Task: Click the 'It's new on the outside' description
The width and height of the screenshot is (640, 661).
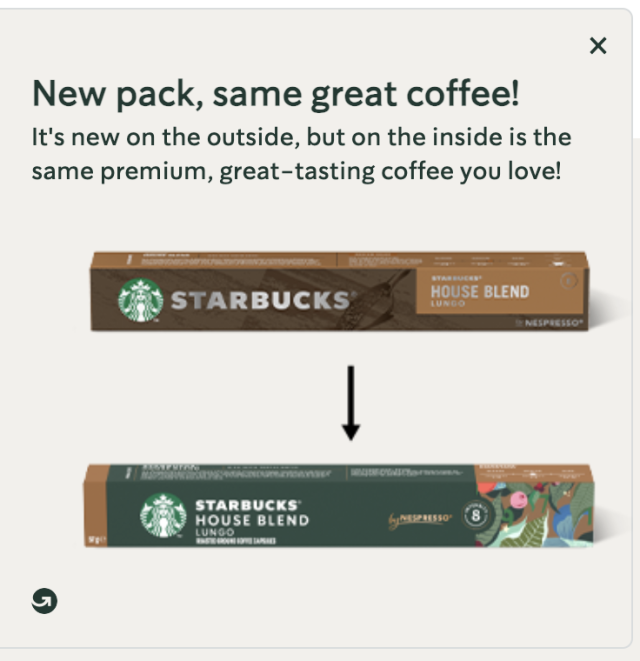Action: click(x=302, y=154)
